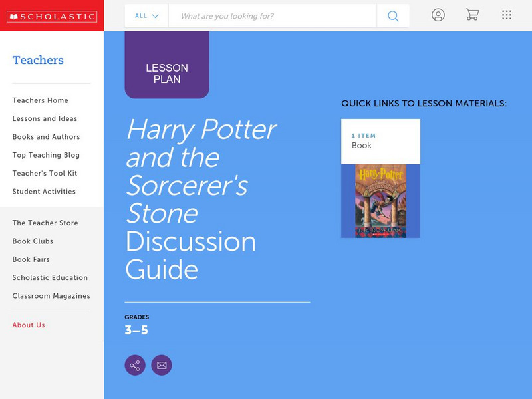This screenshot has height=399, width=532.
Task: Open the shopping cart icon
Action: point(473,15)
